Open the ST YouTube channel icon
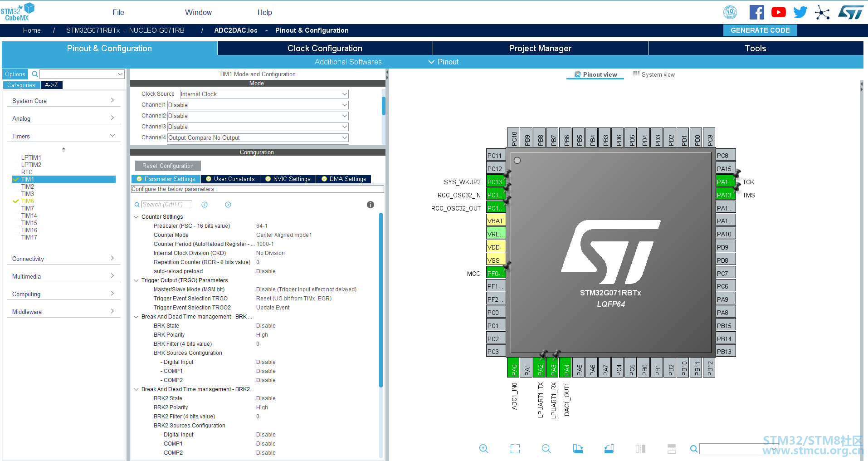This screenshot has height=461, width=868. click(778, 12)
